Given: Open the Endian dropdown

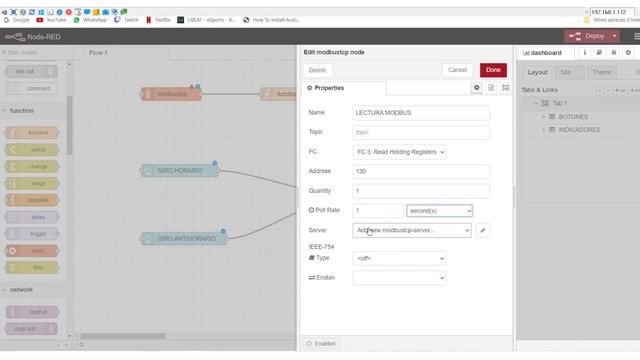Looking at the screenshot, I should [x=399, y=278].
